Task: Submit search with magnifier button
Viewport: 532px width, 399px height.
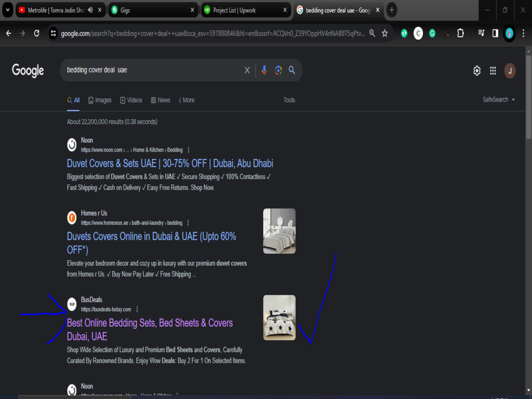Action: coord(292,70)
